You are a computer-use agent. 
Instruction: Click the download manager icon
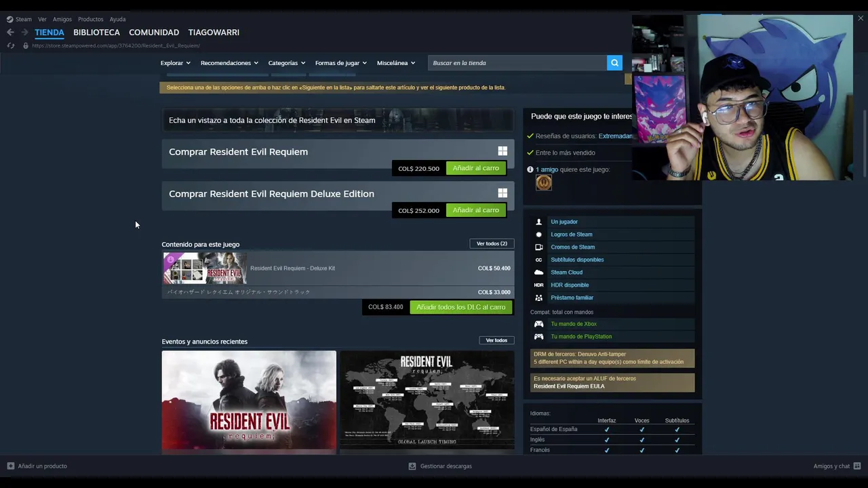[x=412, y=466]
